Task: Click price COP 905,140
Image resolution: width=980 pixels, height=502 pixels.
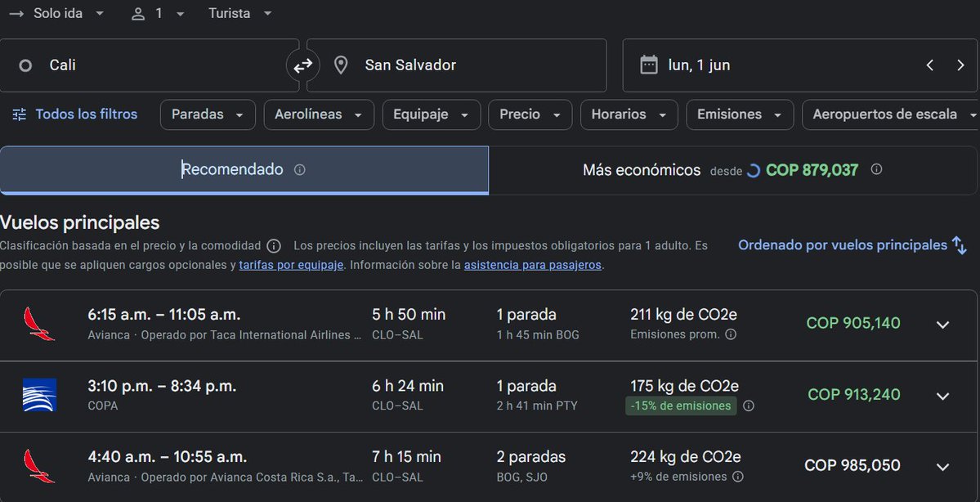Action: coord(853,323)
